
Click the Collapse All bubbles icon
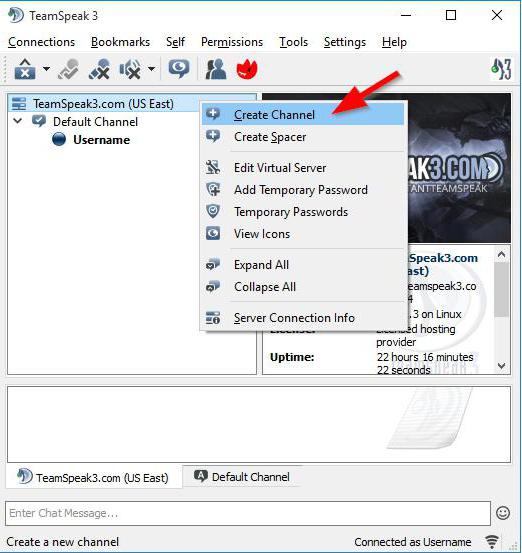pyautogui.click(x=213, y=286)
